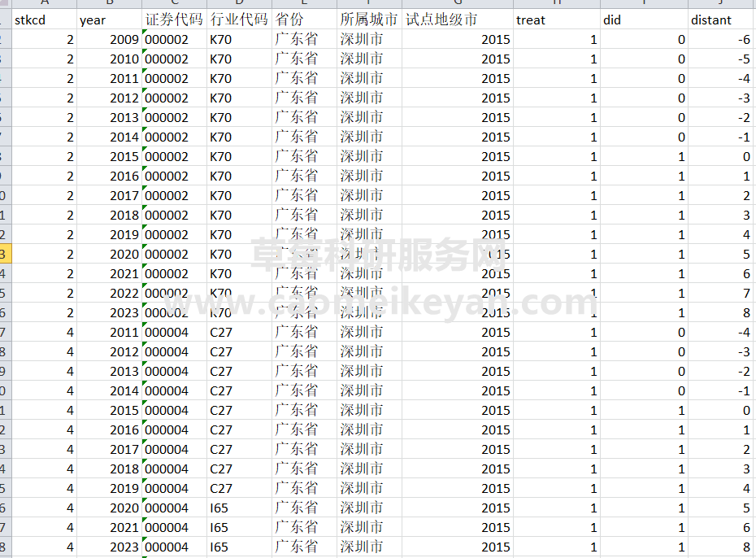This screenshot has width=756, height=558.
Task: Click 深圳市 cell in the 2009 row
Action: pyautogui.click(x=369, y=40)
